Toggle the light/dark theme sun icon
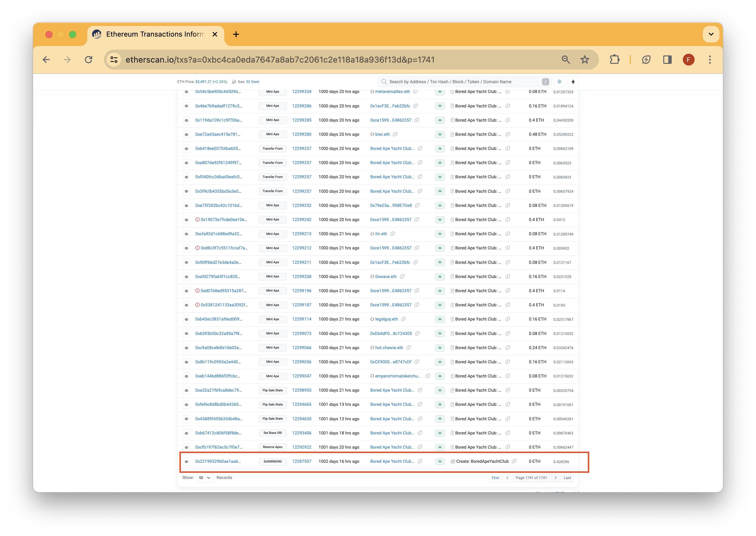Image resolution: width=756 pixels, height=536 pixels. point(559,82)
